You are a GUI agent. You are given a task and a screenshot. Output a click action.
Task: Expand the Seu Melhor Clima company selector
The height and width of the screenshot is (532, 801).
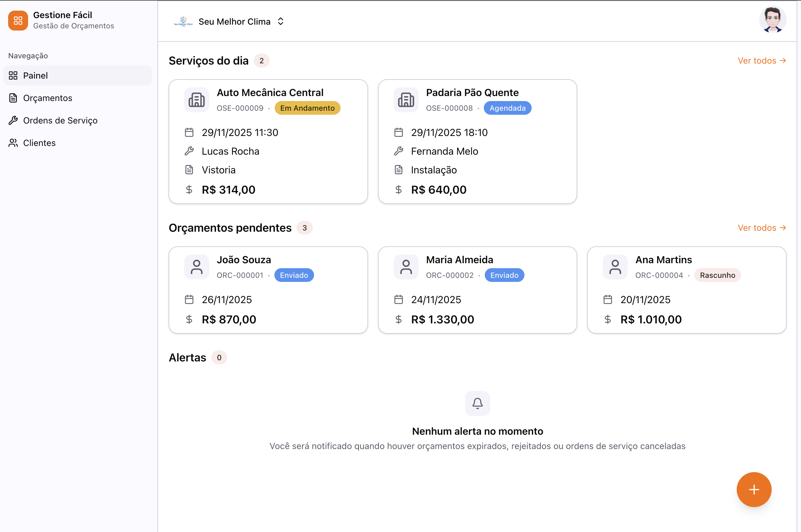[x=280, y=22]
